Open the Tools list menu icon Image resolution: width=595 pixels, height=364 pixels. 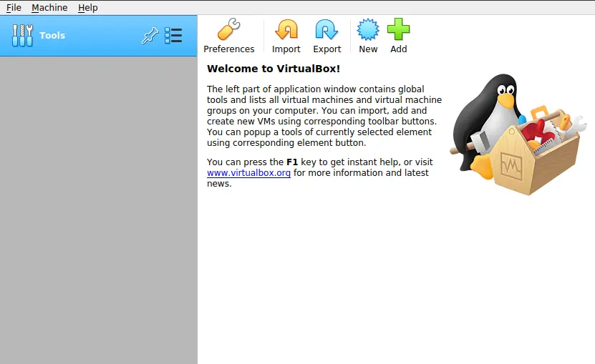pyautogui.click(x=173, y=36)
